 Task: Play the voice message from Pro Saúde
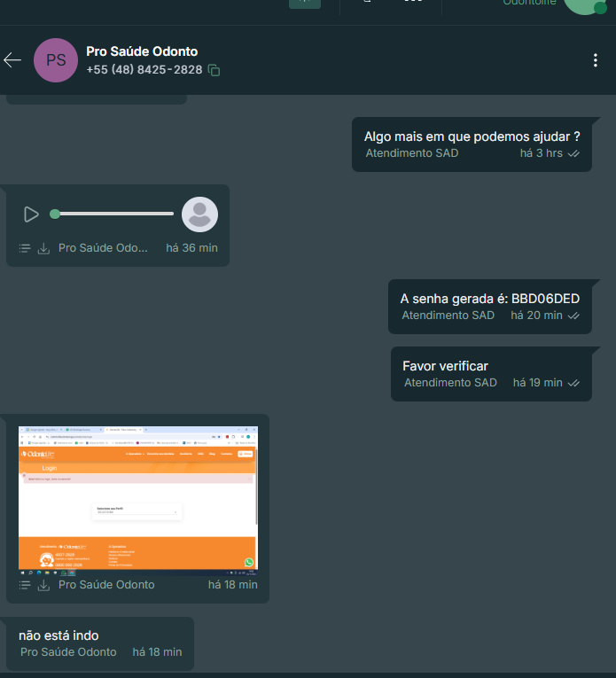click(31, 214)
